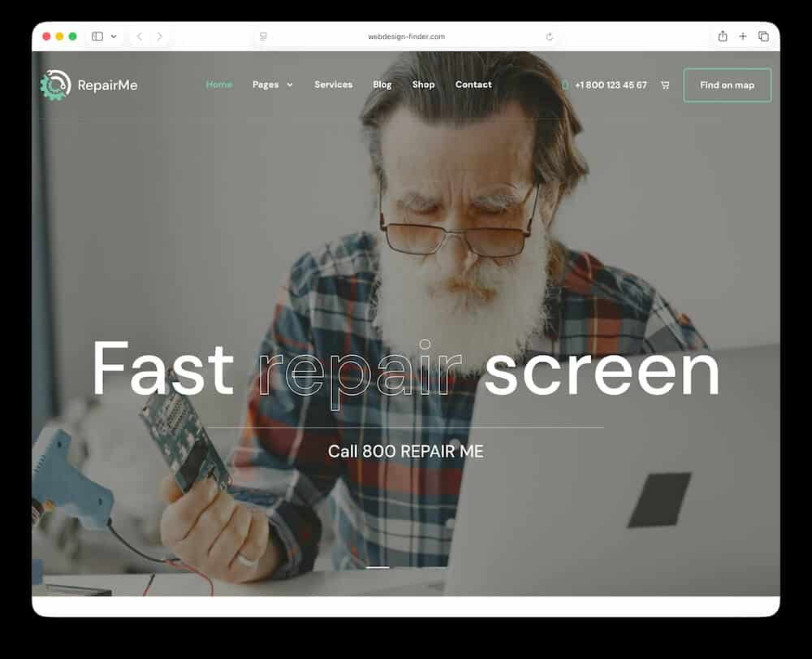This screenshot has height=659, width=812.
Task: Click the reader view icon in address bar
Action: 263,37
